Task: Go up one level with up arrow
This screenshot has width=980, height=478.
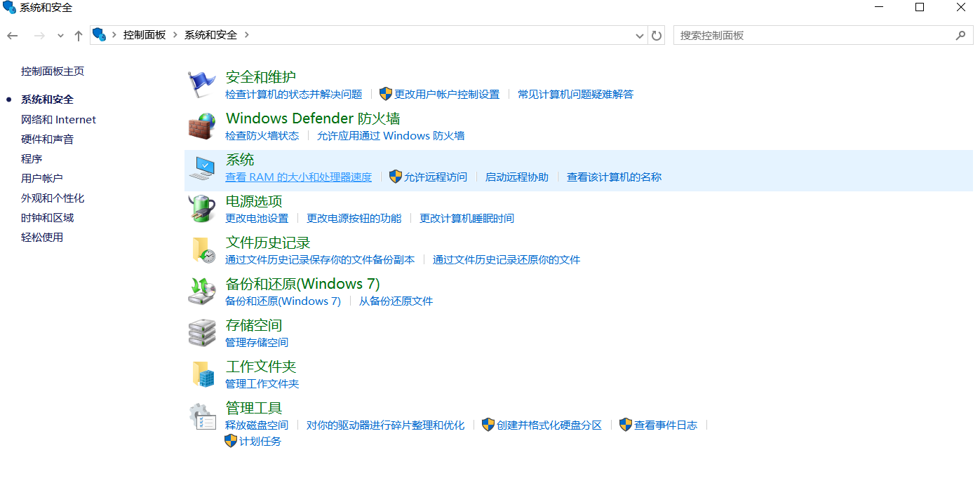Action: (x=79, y=35)
